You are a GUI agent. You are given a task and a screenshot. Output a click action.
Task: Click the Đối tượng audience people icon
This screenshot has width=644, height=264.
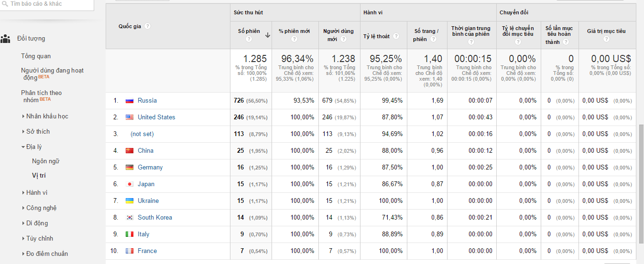[x=5, y=39]
